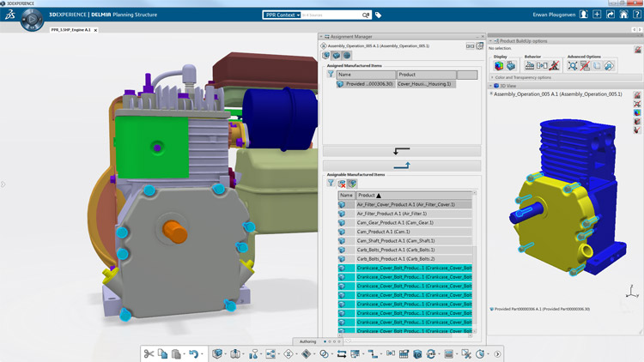Click the Help question mark icon

tap(636, 14)
